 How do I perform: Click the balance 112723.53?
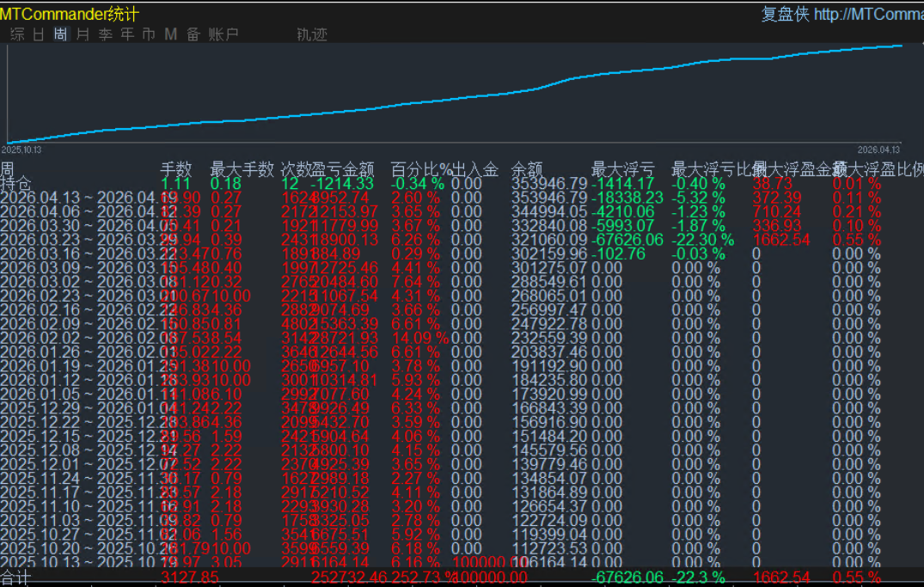(549, 548)
